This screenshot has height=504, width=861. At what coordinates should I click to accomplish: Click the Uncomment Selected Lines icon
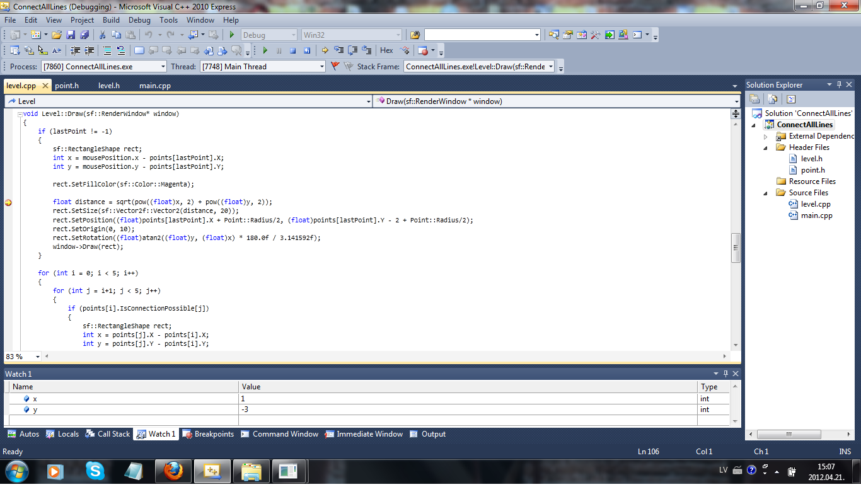[x=121, y=50]
